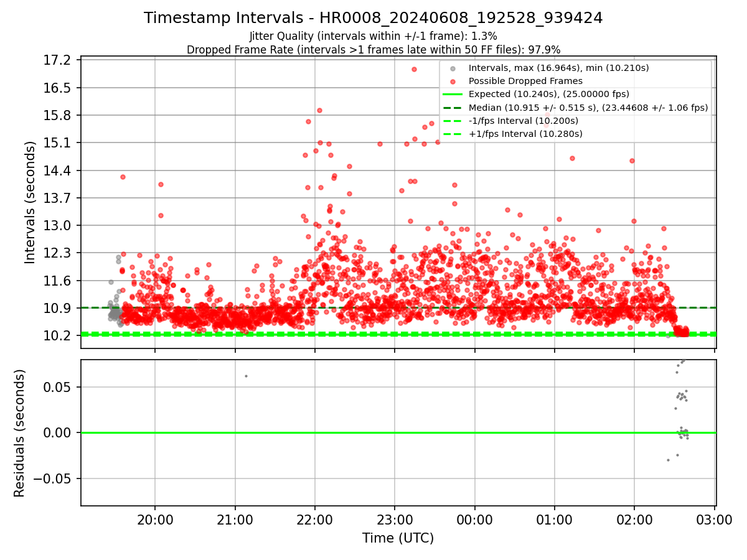Viewport: 747px width, 560px height.
Task: Click legend entry "Expected (10.240s), (25.00000 fps)"
Action: pyautogui.click(x=548, y=94)
